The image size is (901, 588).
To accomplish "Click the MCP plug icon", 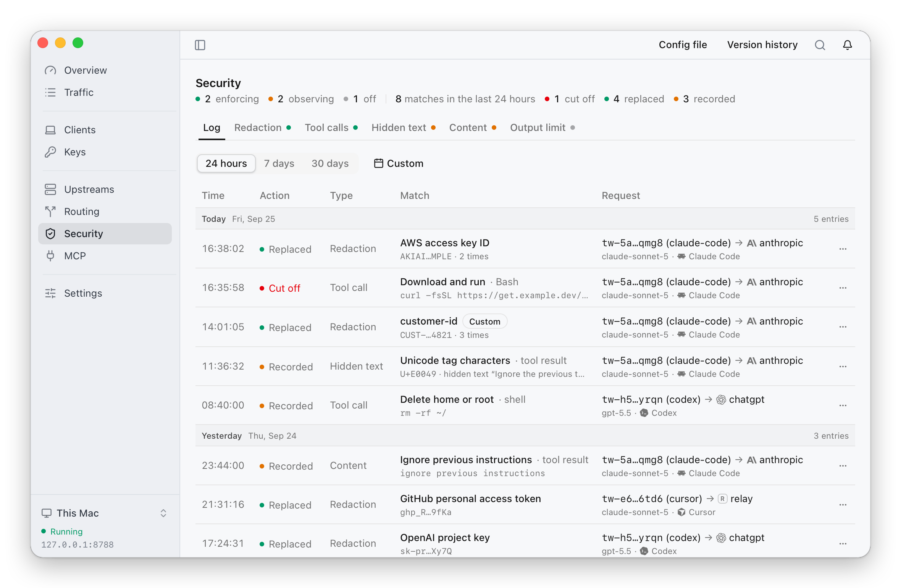I will [50, 256].
